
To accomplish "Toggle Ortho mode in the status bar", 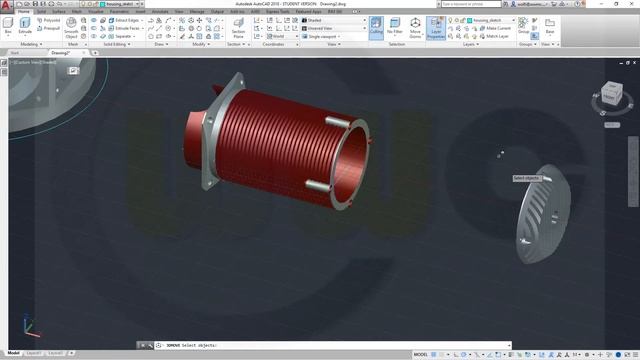I will point(456,355).
